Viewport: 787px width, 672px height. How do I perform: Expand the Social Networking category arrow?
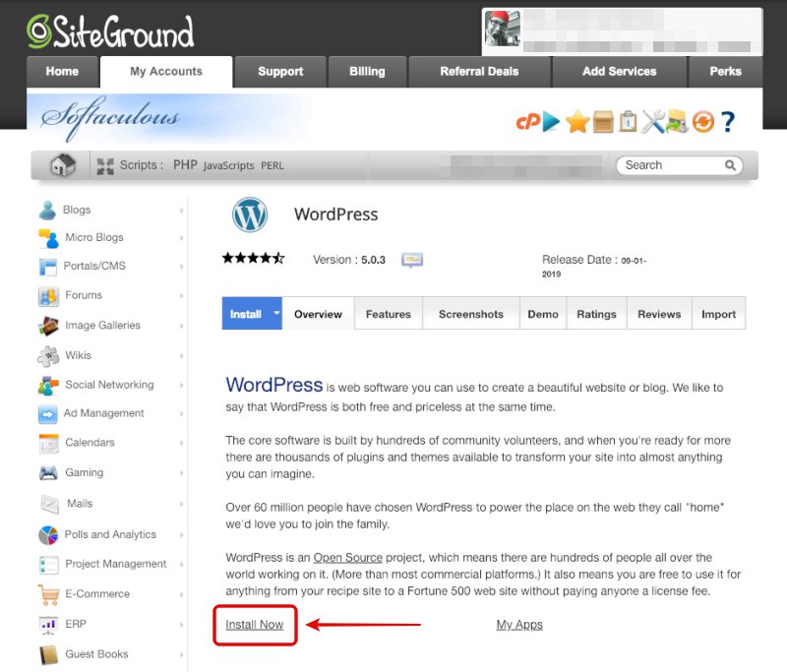coord(181,385)
